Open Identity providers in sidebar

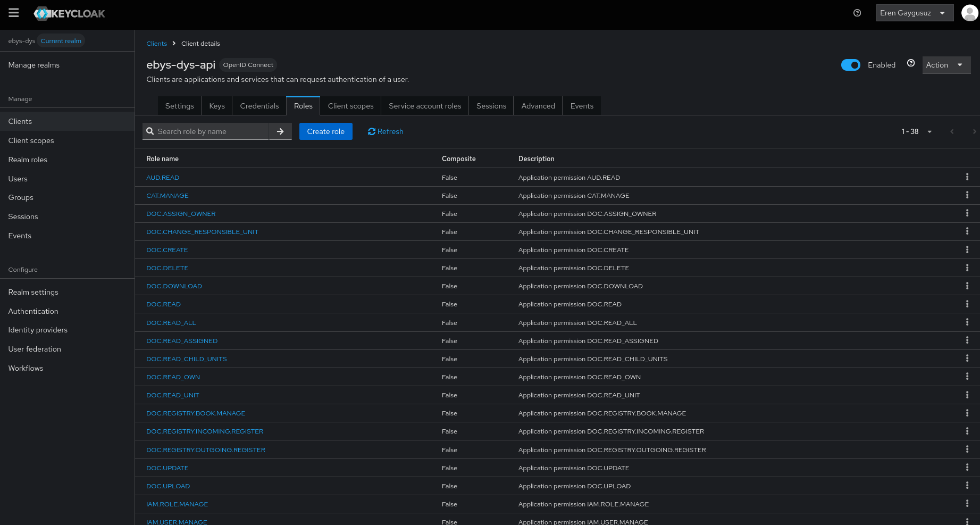pos(67,330)
